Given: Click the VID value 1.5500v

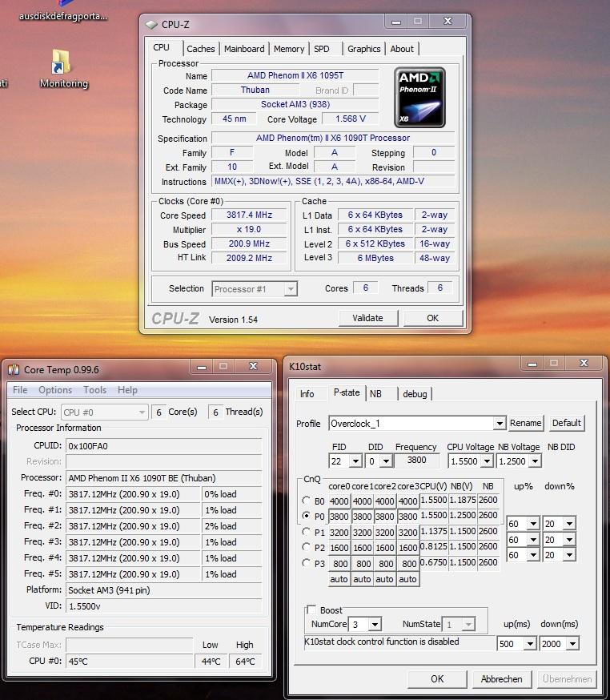Looking at the screenshot, I should coord(164,606).
